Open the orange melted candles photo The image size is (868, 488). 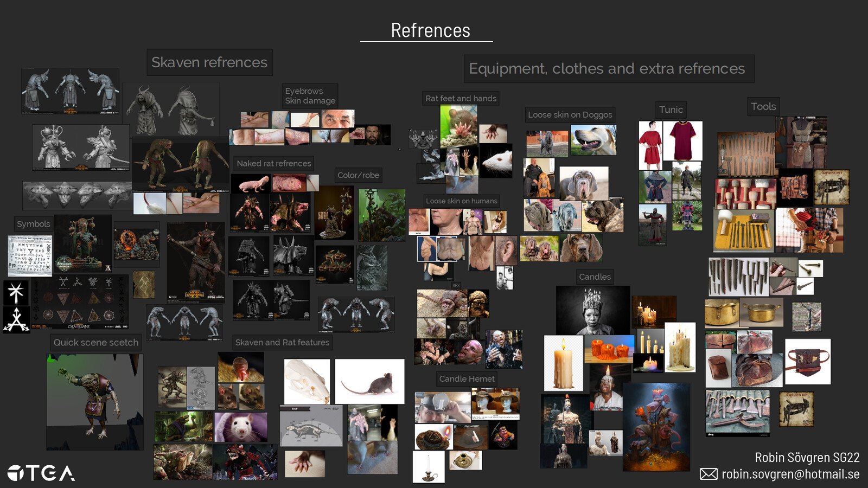click(x=609, y=349)
